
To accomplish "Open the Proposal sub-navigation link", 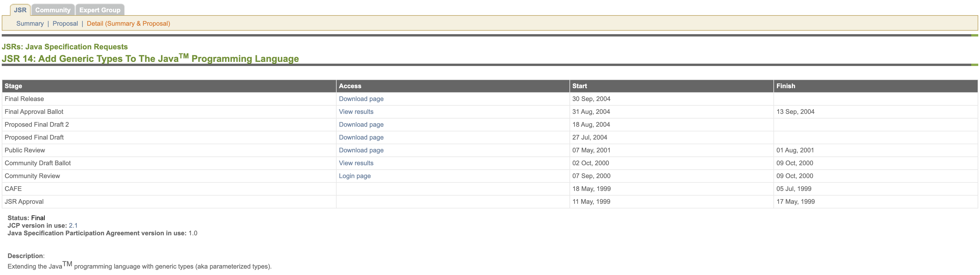I will [x=65, y=24].
